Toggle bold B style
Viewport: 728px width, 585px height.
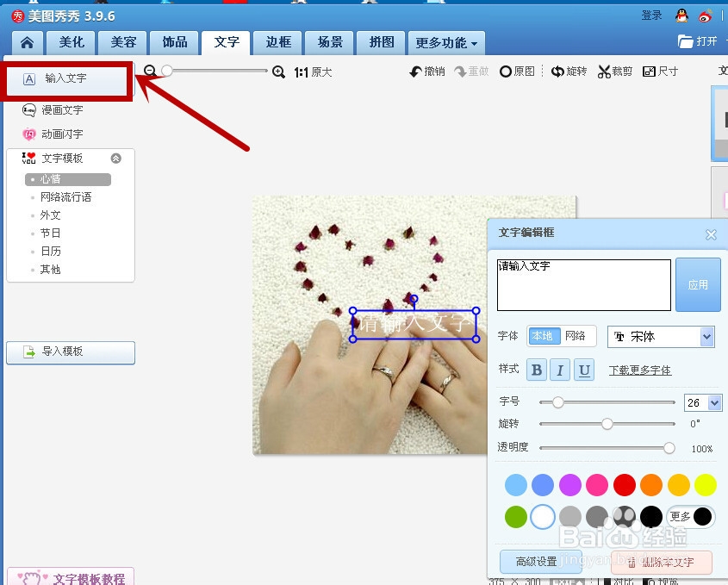(537, 370)
